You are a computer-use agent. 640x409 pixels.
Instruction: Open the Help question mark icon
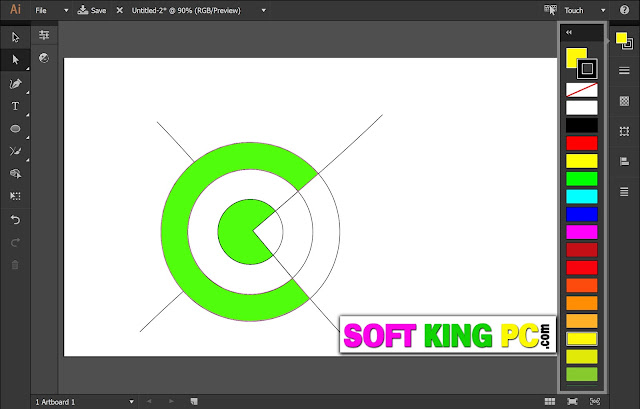point(624,10)
